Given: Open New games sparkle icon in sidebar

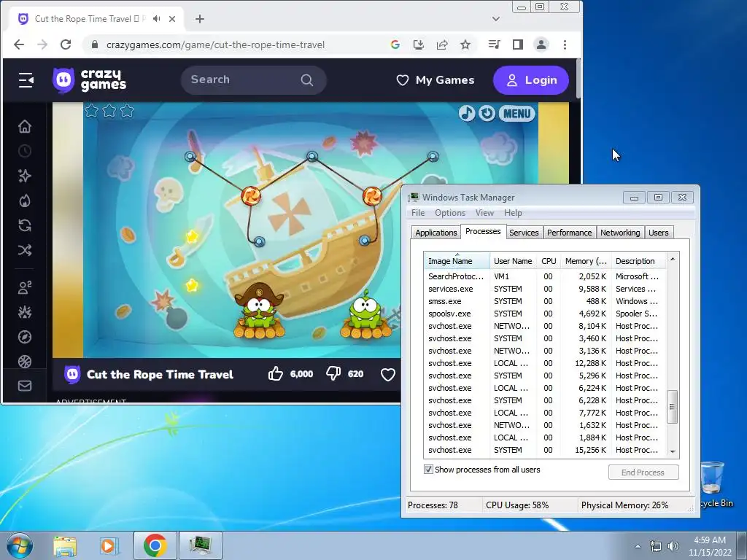Looking at the screenshot, I should tap(25, 176).
